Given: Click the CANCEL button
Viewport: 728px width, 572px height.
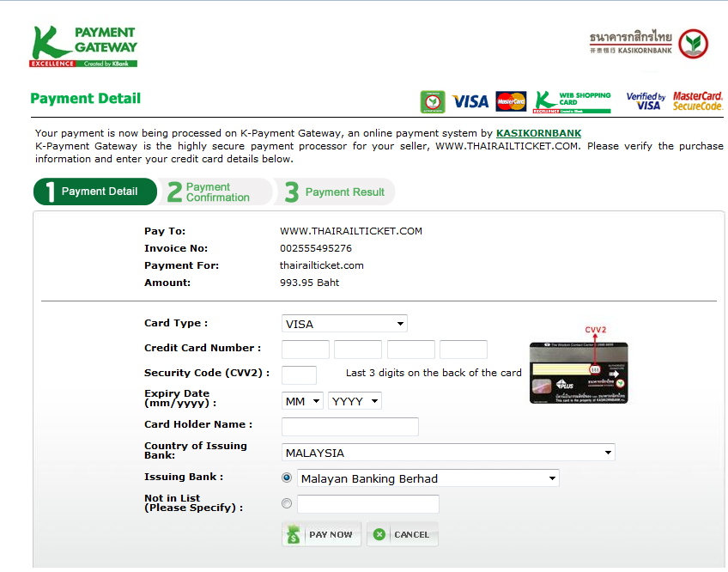Looking at the screenshot, I should coord(402,533).
